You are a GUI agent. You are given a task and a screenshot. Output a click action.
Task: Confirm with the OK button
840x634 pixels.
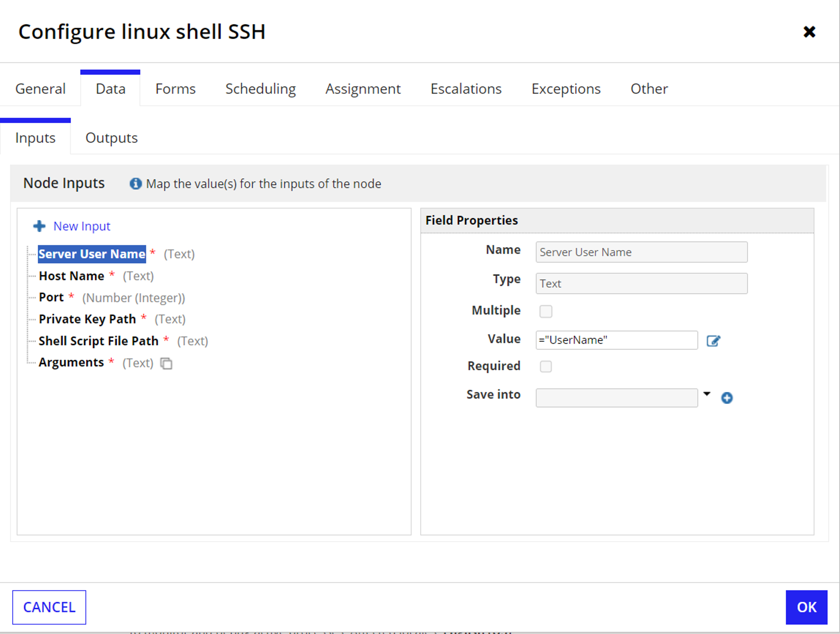pos(806,607)
